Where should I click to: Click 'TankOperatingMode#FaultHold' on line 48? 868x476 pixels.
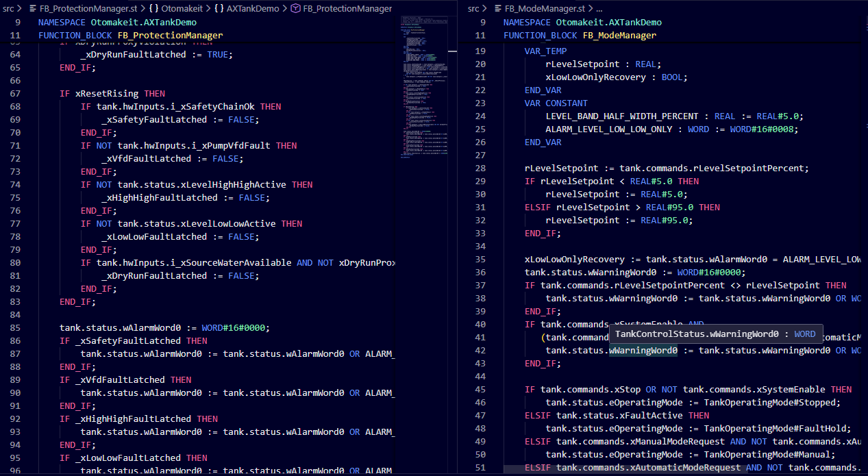[775, 428]
